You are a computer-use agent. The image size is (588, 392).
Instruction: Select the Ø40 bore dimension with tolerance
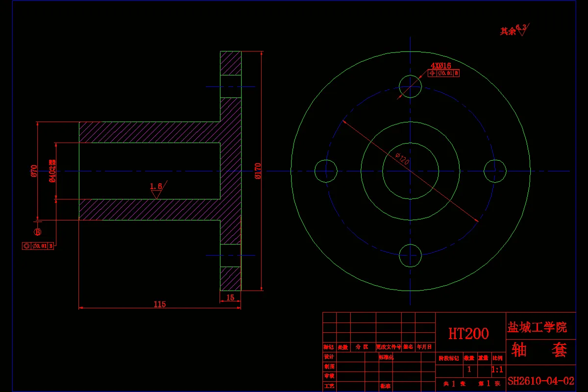(52, 171)
